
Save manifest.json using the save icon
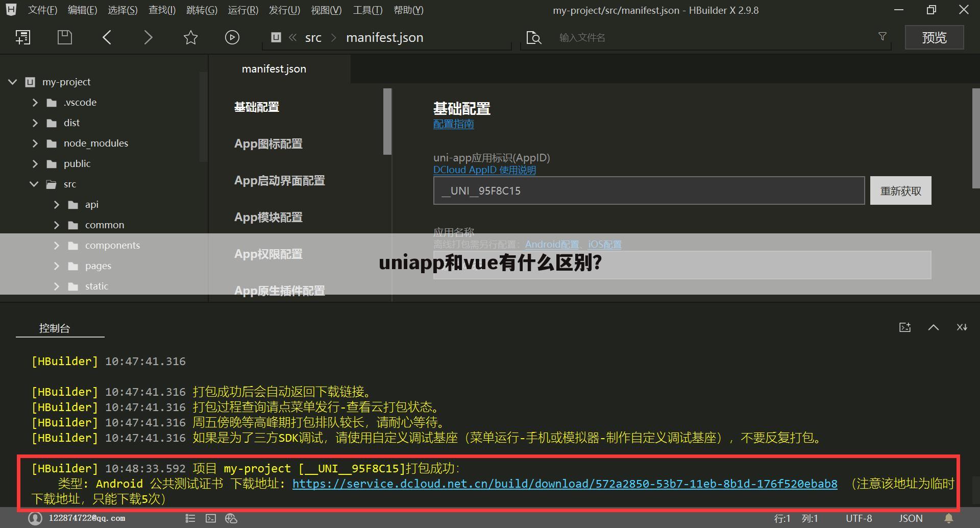click(64, 37)
